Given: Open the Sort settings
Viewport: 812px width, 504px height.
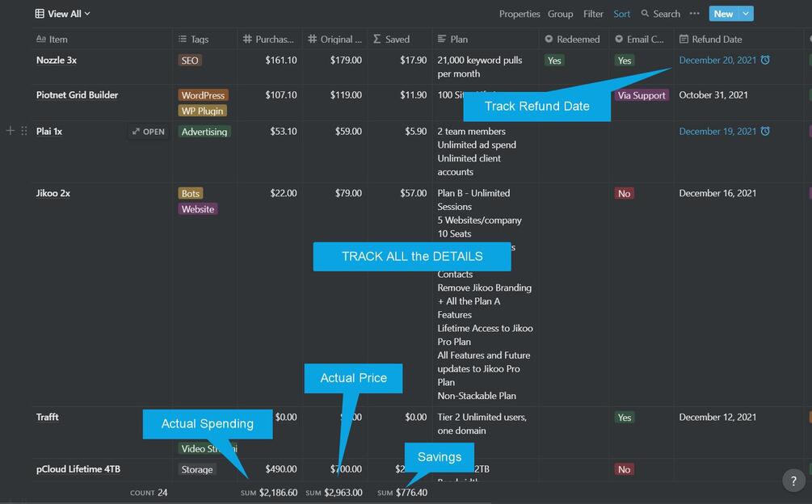Looking at the screenshot, I should point(622,14).
